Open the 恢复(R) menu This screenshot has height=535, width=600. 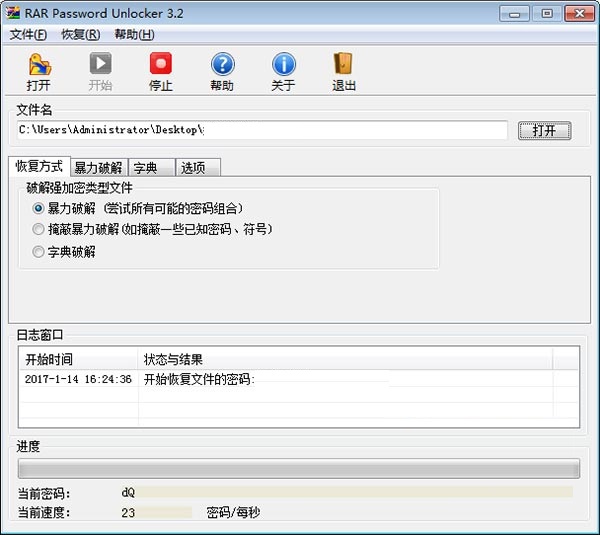81,35
